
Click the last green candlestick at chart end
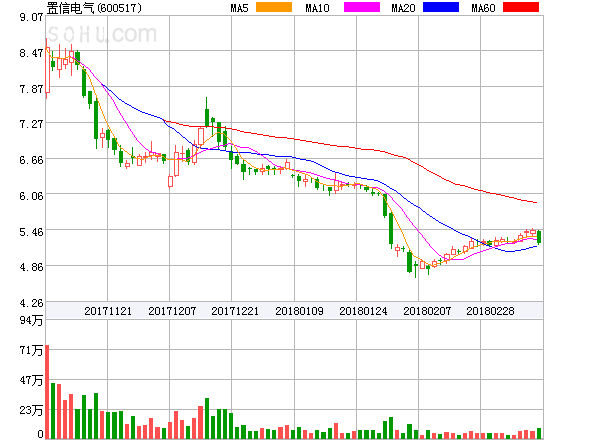pos(539,237)
